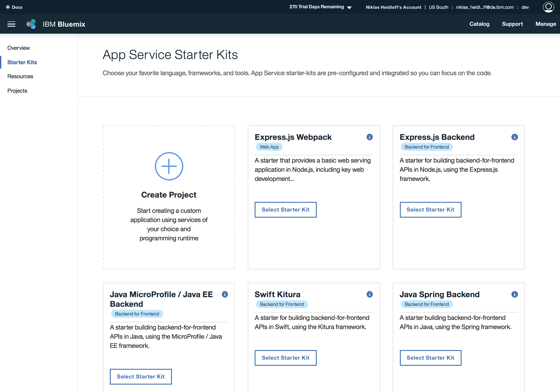Image resolution: width=560 pixels, height=392 pixels.
Task: Select Starter Kit for Swift Kitura
Action: click(x=285, y=358)
